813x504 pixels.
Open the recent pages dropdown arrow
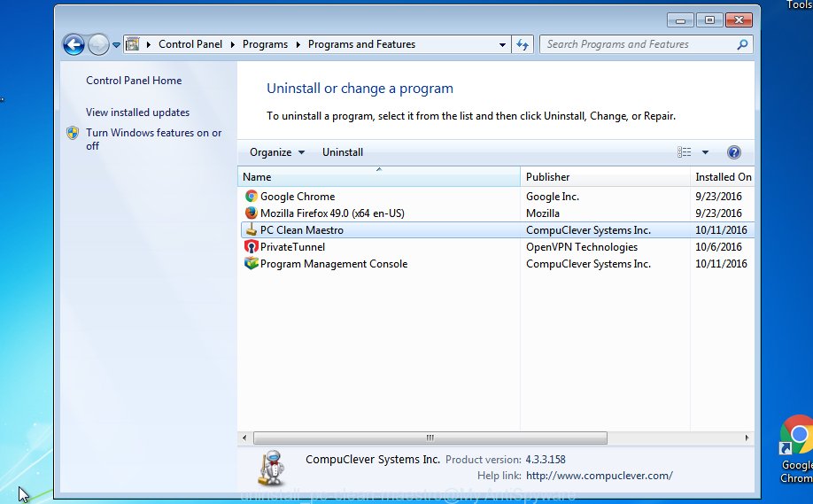[116, 45]
